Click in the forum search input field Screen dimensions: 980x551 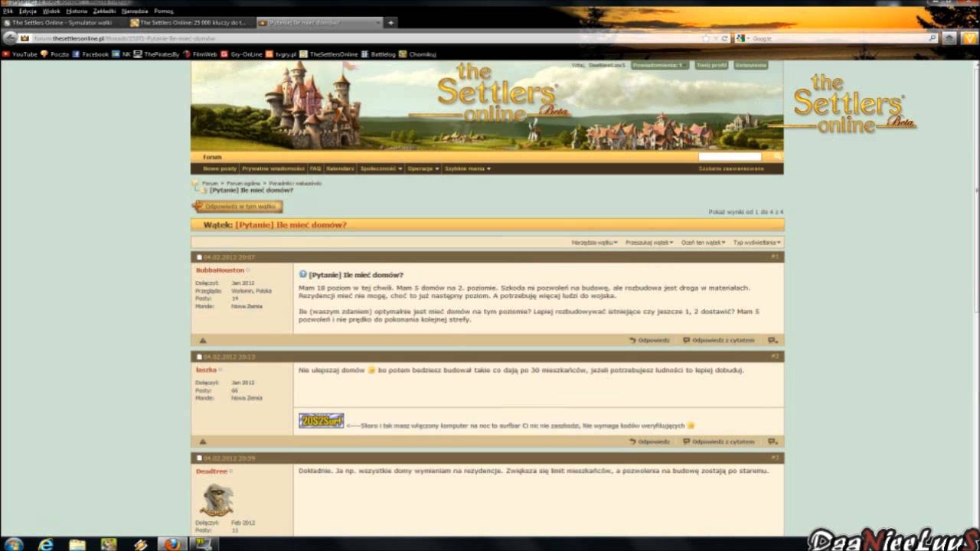tap(730, 156)
